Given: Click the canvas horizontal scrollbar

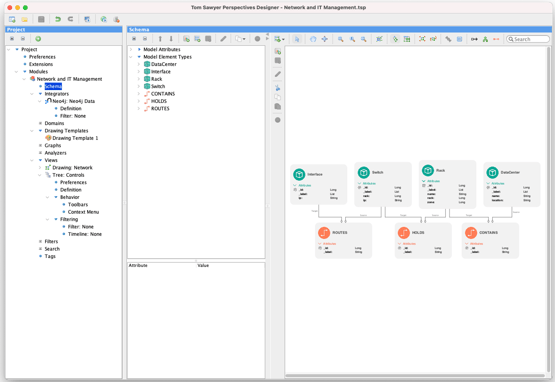Looking at the screenshot, I should pyautogui.click(x=415, y=375).
